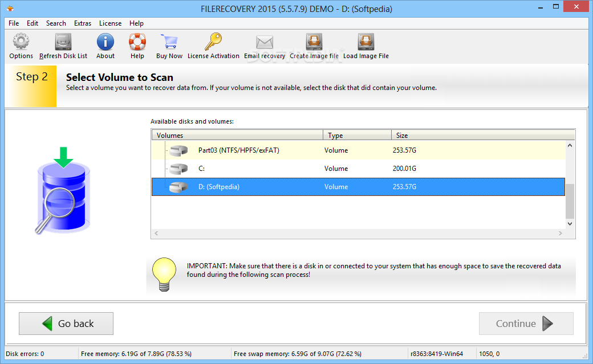The width and height of the screenshot is (593, 364).
Task: Click the Go back button
Action: pyautogui.click(x=66, y=324)
